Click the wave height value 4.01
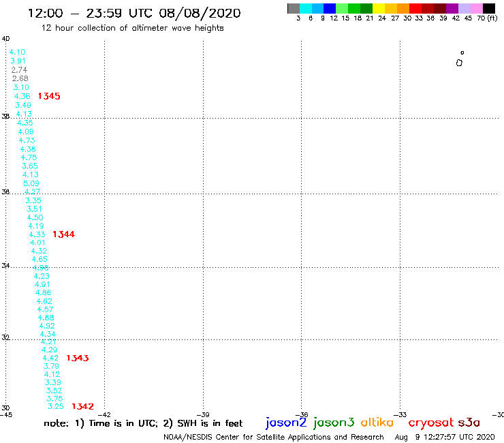Viewport: 504px width, 443px height. 38,243
